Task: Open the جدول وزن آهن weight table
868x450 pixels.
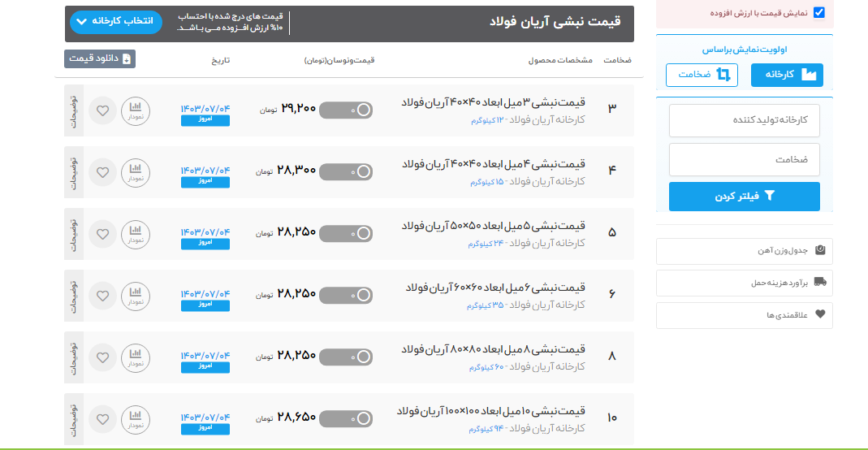Action: coord(744,251)
